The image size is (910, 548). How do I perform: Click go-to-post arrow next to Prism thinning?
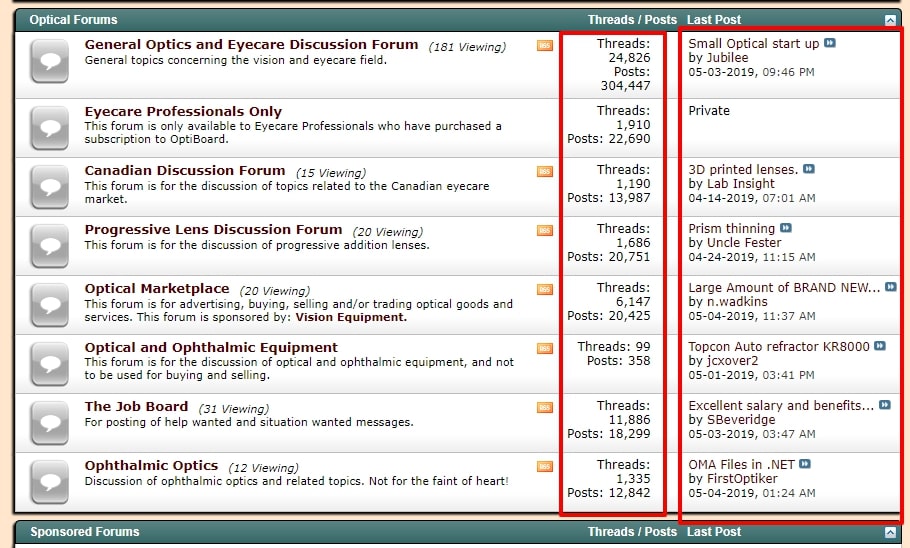[786, 229]
